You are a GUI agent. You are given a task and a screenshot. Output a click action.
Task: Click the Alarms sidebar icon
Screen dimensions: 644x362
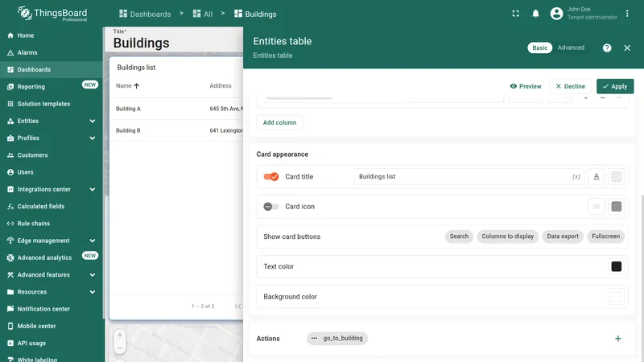(10, 52)
